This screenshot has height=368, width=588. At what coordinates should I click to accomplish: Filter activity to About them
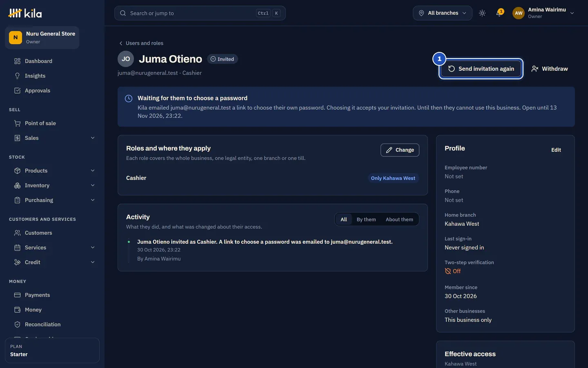click(399, 220)
